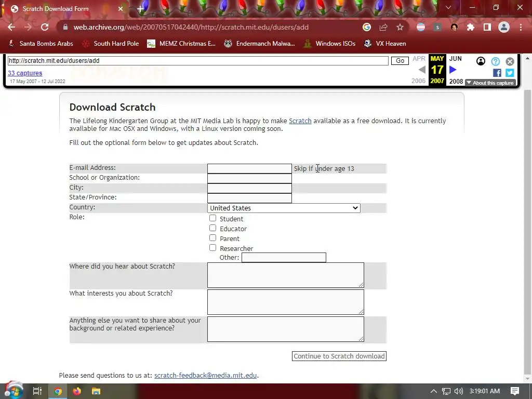532x399 pixels.
Task: Check the Educator role checkbox
Action: [x=212, y=228]
